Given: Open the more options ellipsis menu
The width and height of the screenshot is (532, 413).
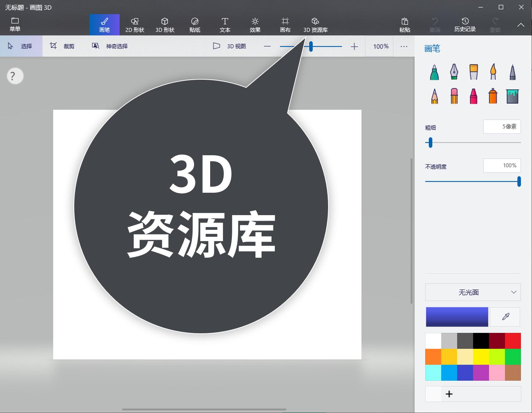Looking at the screenshot, I should (404, 46).
